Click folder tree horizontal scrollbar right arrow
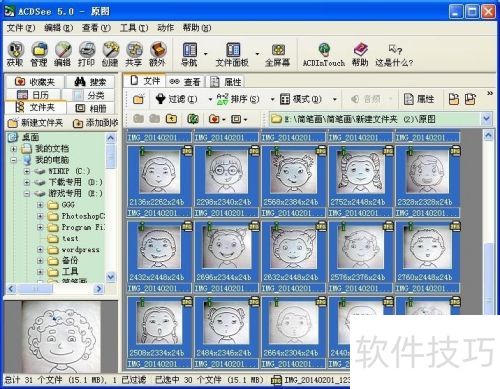The height and width of the screenshot is (389, 500). click(98, 289)
